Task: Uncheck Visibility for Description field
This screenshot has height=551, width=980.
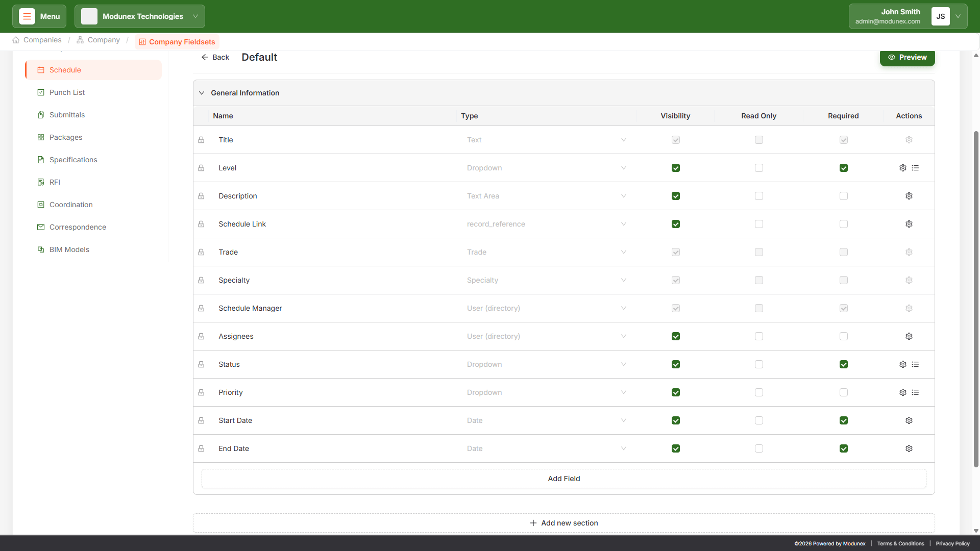Action: point(675,196)
